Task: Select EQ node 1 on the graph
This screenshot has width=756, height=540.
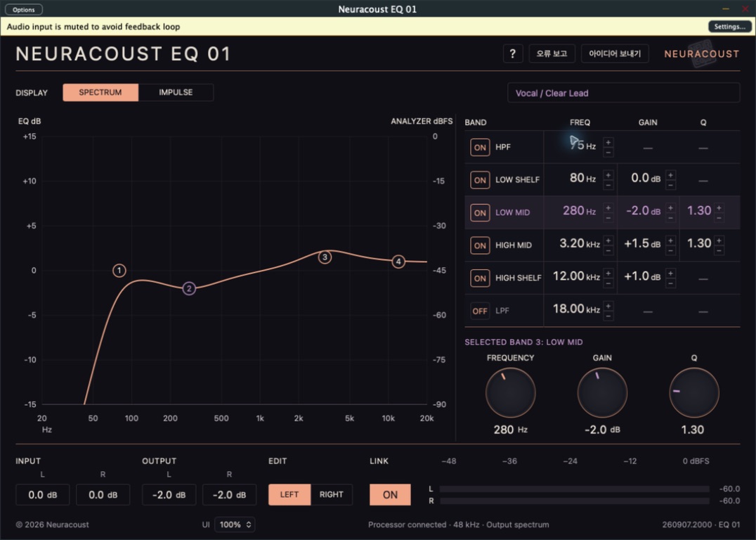Action: click(119, 270)
